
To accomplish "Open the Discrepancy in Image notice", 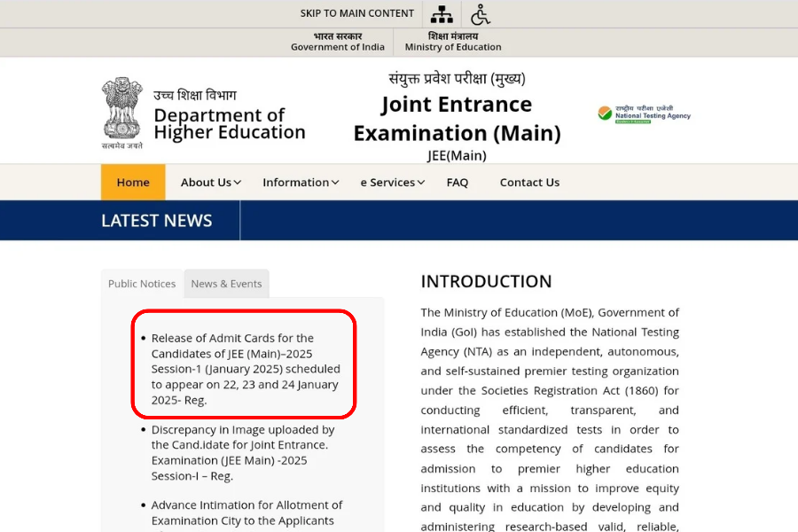I will [242, 453].
